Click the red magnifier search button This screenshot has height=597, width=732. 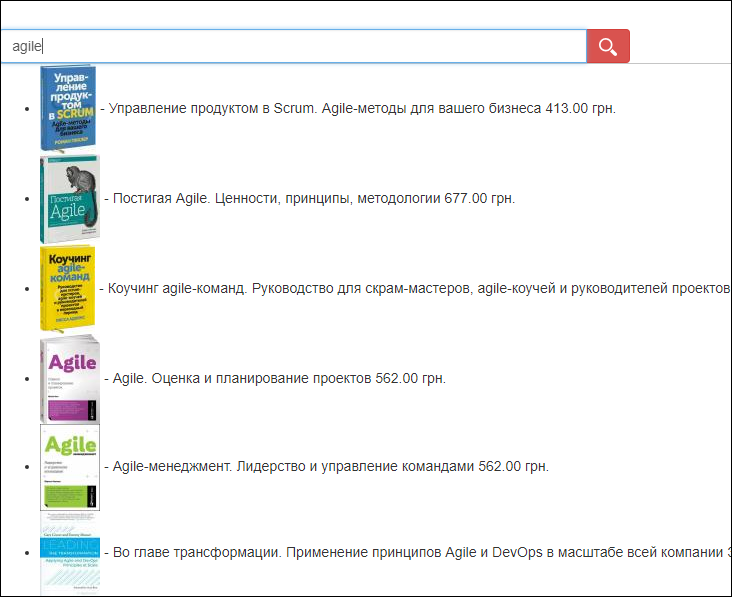pyautogui.click(x=607, y=47)
